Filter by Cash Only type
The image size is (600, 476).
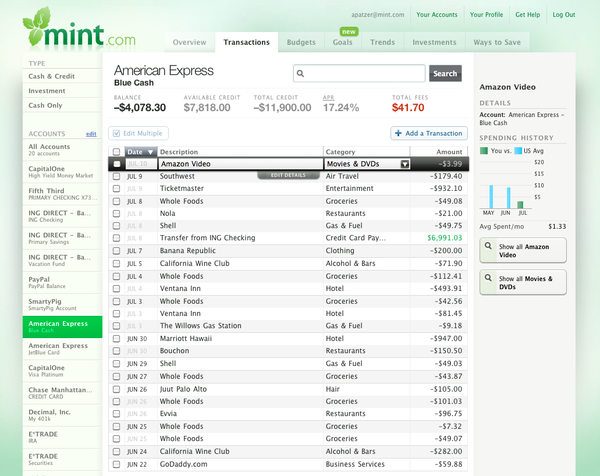(x=62, y=105)
